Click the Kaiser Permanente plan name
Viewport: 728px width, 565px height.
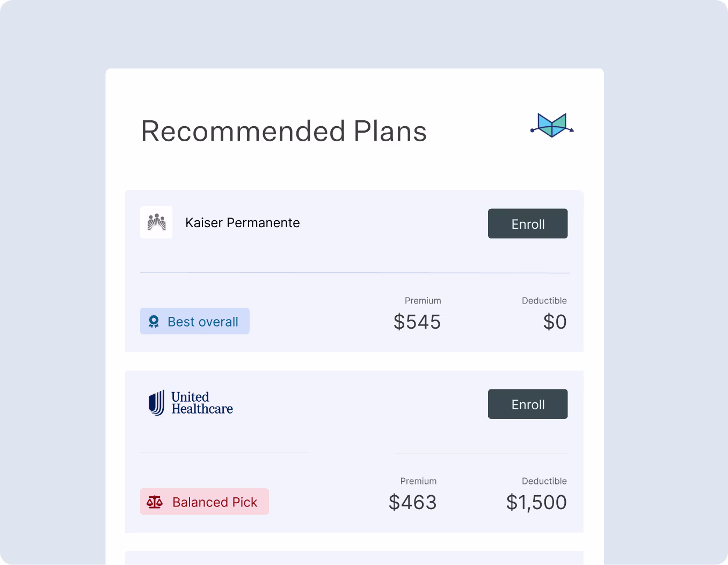pos(242,222)
